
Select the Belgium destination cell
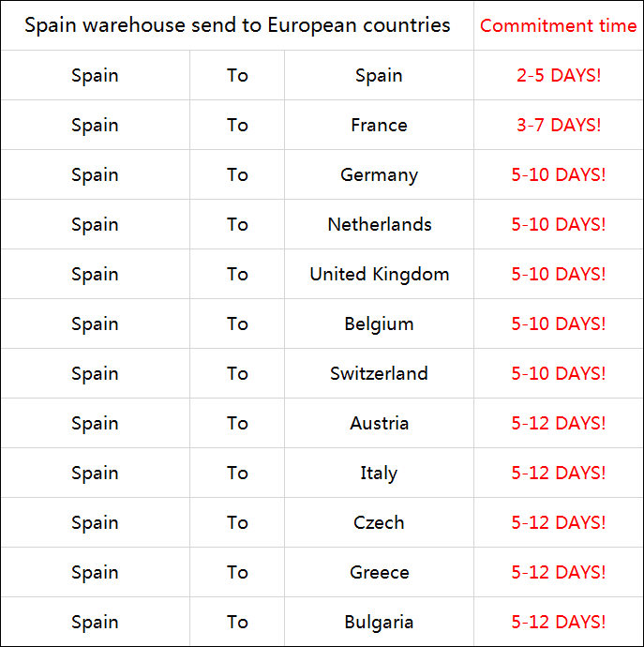(x=379, y=323)
